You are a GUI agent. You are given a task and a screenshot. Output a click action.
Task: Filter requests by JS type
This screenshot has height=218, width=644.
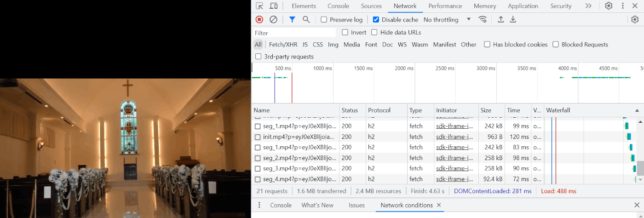[305, 45]
